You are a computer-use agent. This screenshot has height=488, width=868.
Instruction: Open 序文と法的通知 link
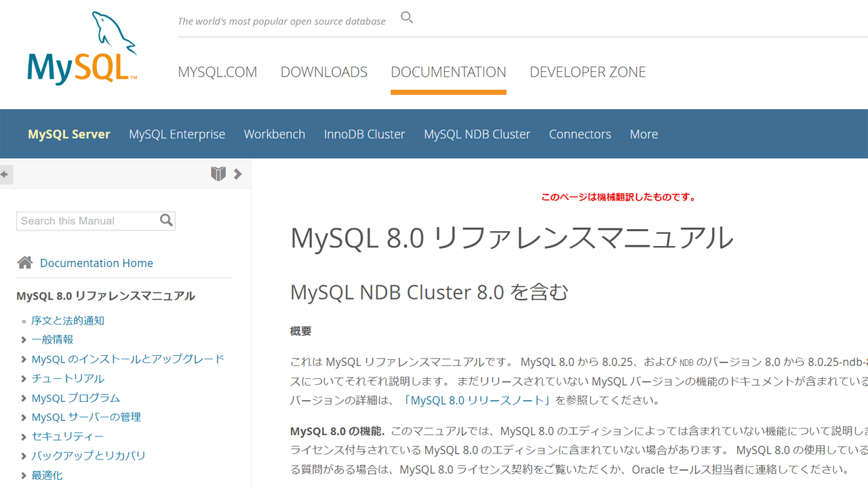(x=68, y=321)
